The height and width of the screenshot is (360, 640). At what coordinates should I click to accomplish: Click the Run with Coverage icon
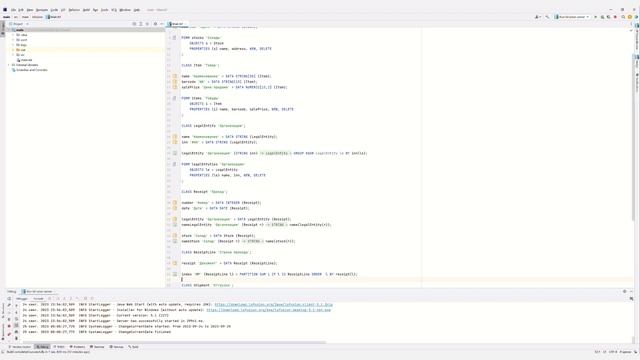tap(609, 17)
